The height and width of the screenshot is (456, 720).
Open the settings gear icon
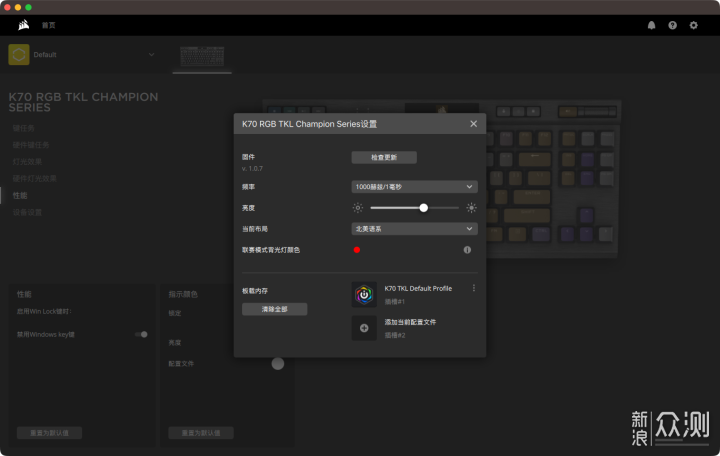pos(693,25)
